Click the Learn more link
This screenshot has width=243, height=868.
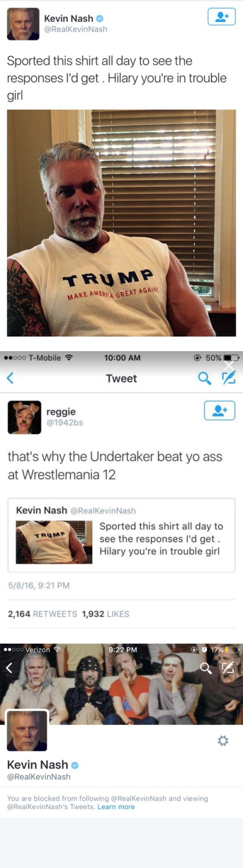116,807
